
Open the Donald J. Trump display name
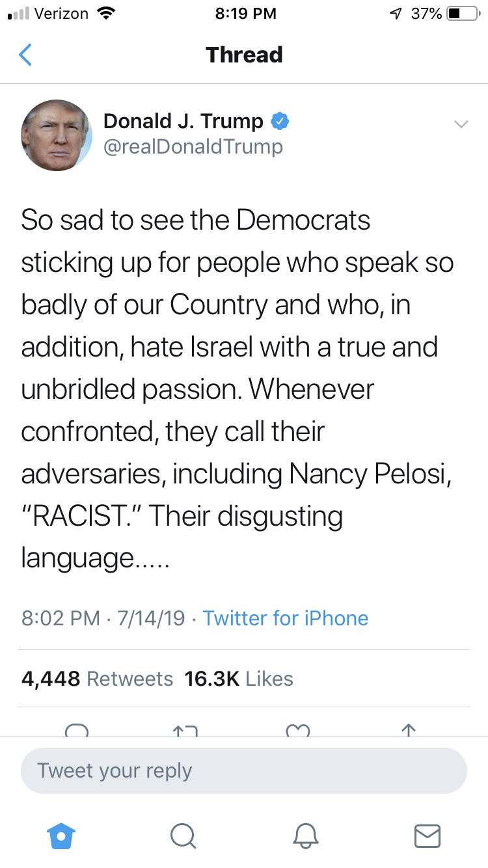click(183, 121)
